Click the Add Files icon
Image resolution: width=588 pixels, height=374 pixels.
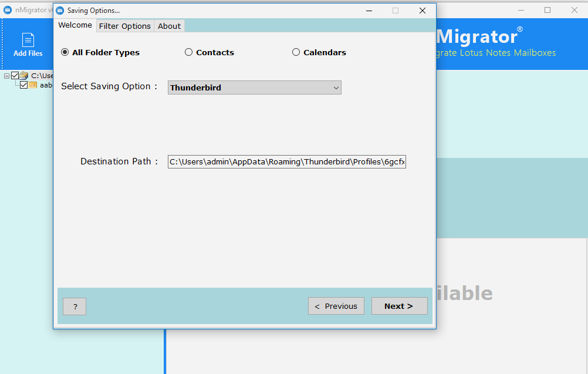[x=28, y=40]
